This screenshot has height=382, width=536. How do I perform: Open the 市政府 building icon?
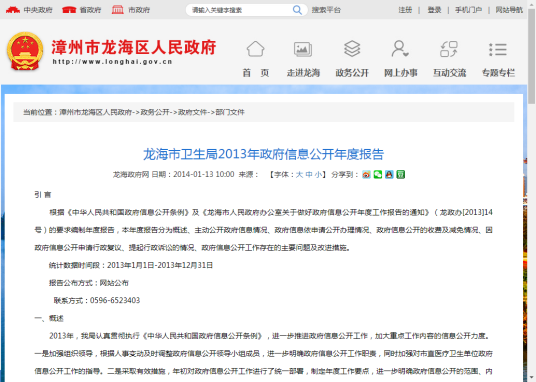[x=118, y=10]
